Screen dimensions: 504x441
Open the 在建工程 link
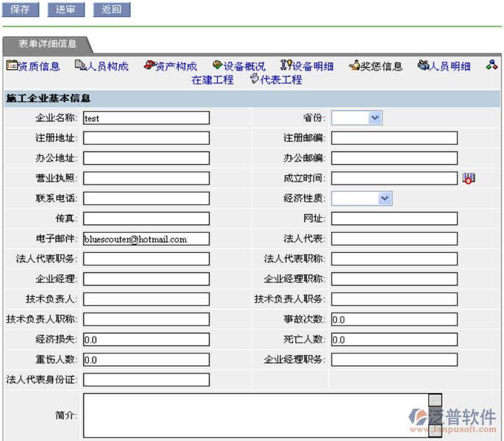pyautogui.click(x=213, y=80)
